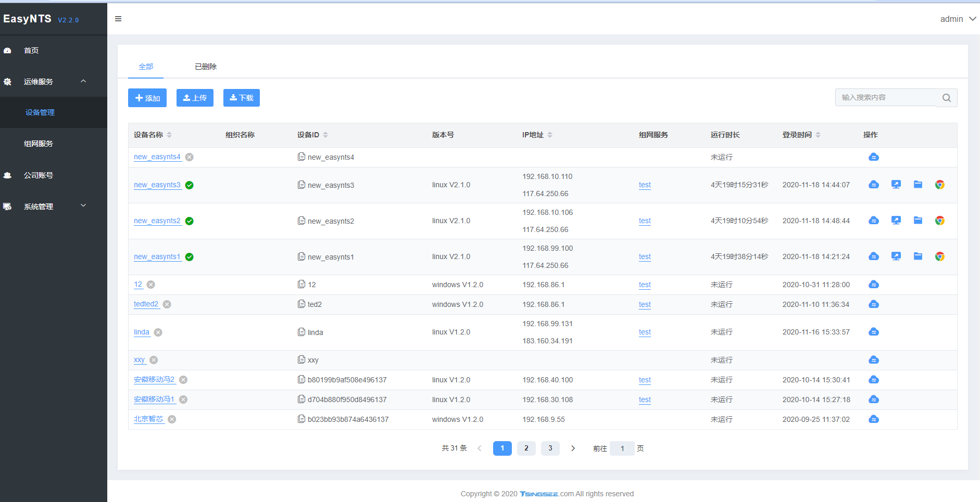Open remote desktop icon for new_easynts3
This screenshot has height=502, width=980.
896,185
